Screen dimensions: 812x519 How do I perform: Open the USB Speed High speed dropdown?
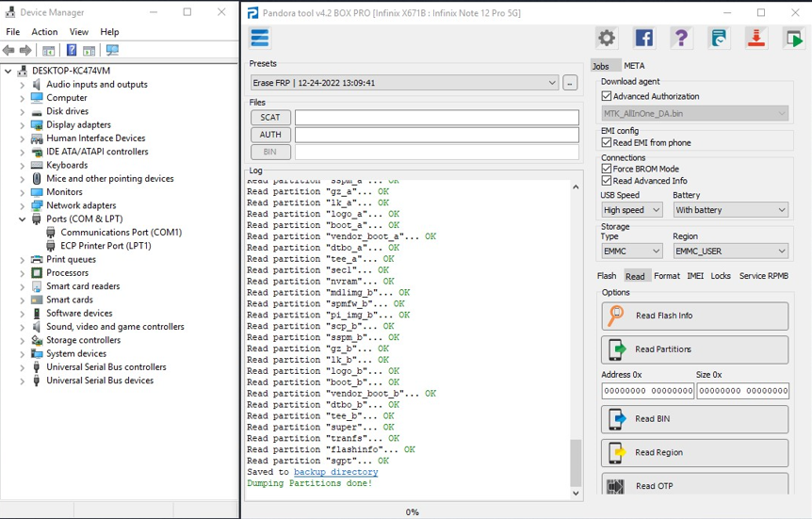coord(632,210)
